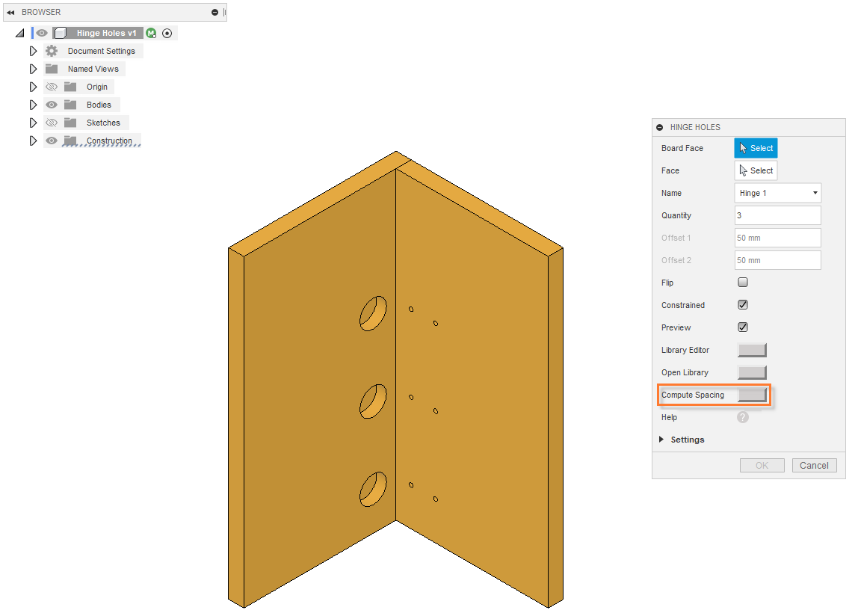The image size is (855, 616).
Task: Disable the Preview checkbox
Action: tap(743, 327)
